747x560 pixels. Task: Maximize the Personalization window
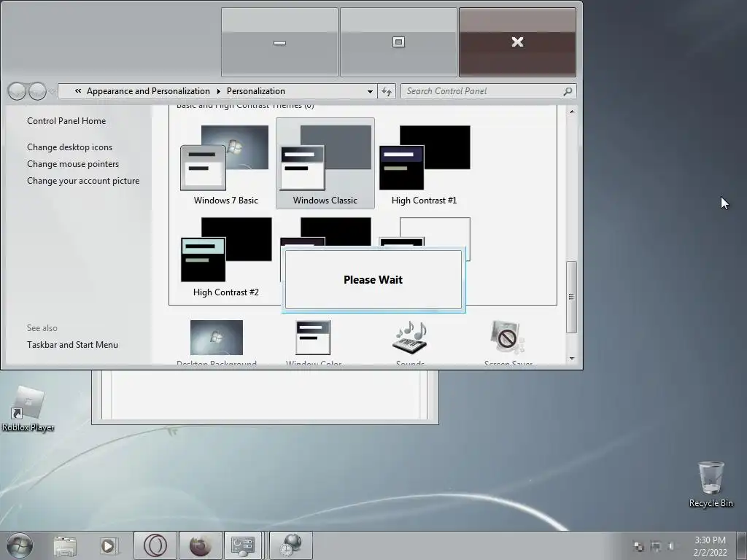(x=398, y=42)
